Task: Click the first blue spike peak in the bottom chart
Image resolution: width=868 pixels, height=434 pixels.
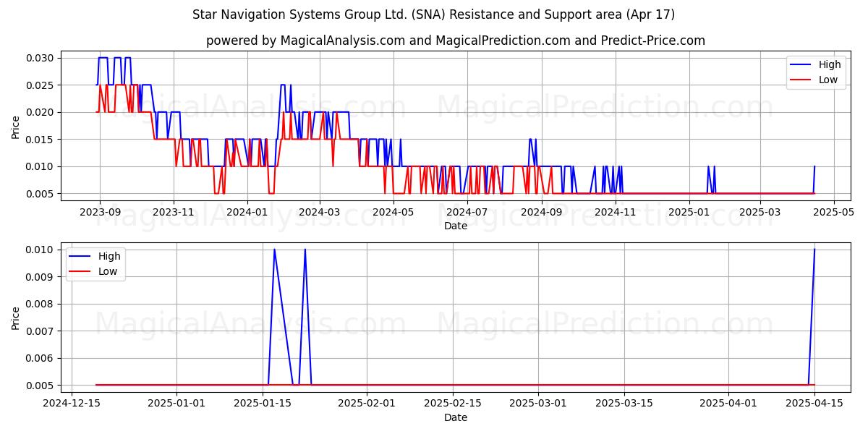Action: click(x=274, y=250)
